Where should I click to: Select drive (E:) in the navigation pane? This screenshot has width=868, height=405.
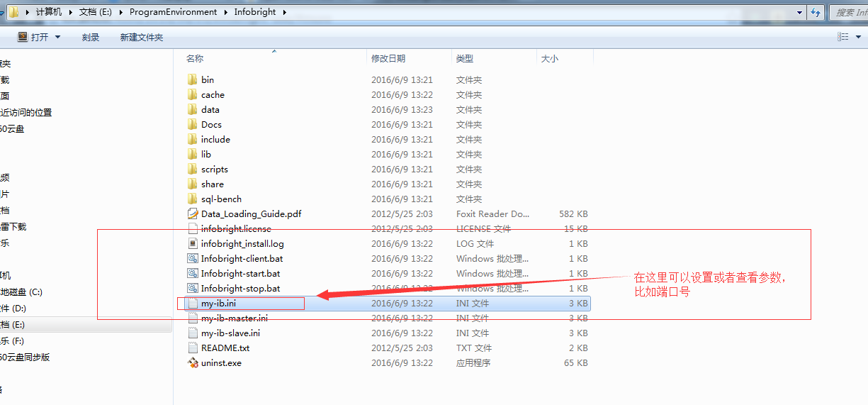tap(13, 324)
